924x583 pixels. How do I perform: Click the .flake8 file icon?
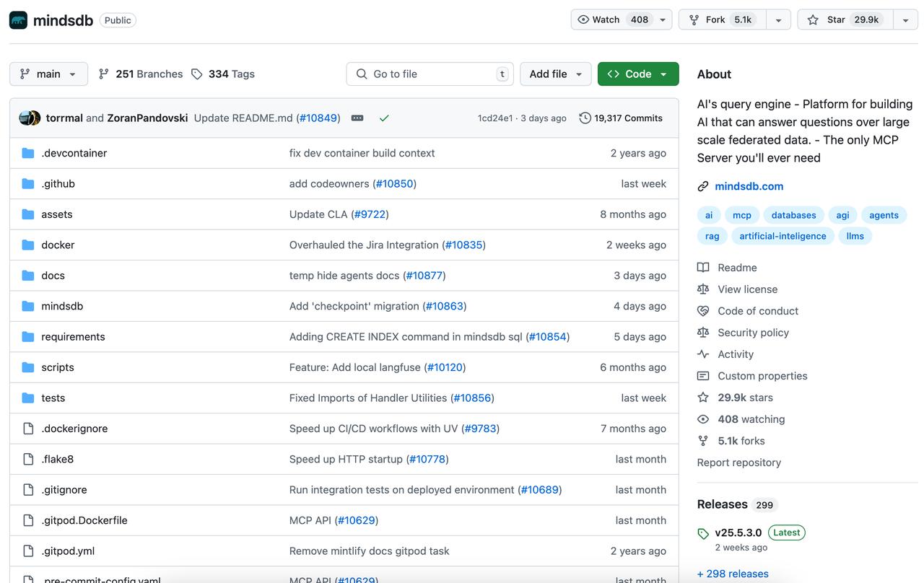point(28,460)
